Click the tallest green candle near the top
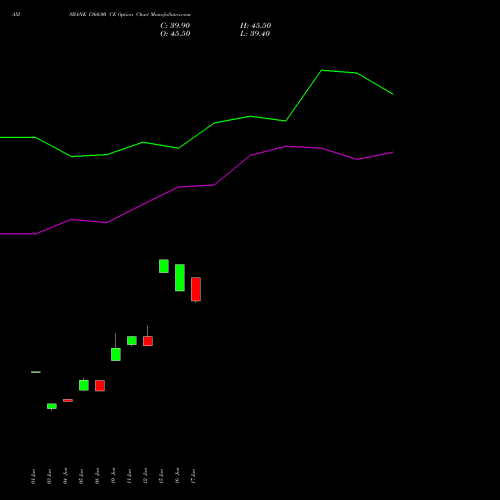Image resolution: width=500 pixels, height=500 pixels. point(180,278)
